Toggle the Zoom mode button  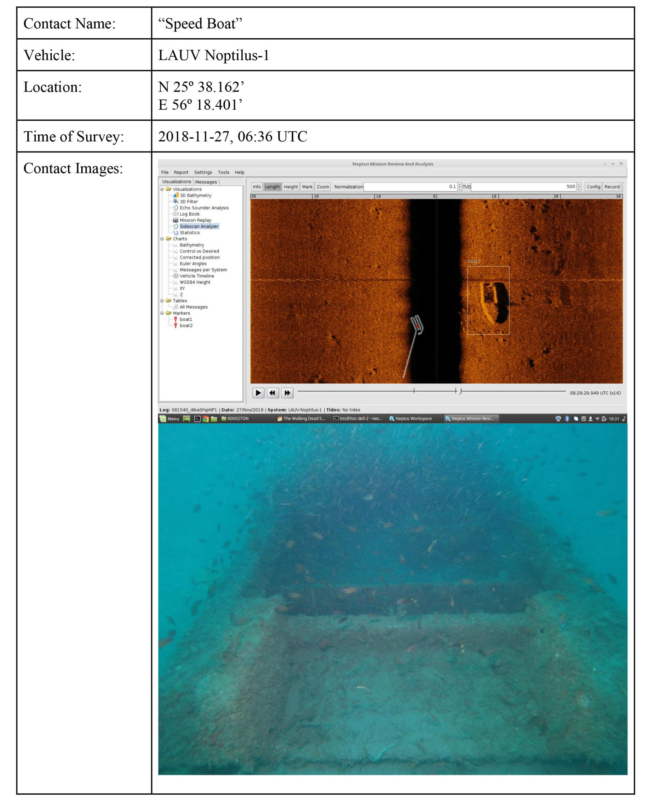click(323, 187)
